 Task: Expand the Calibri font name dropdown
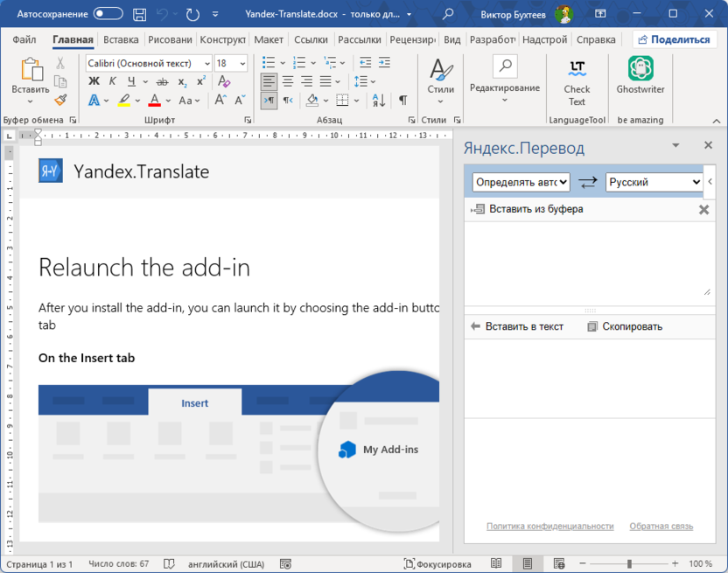[x=206, y=63]
